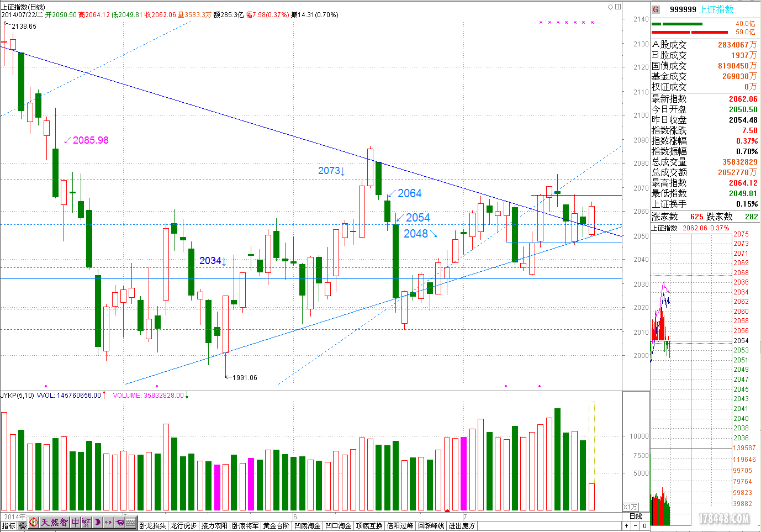The width and height of the screenshot is (761, 532).
Task: Click the 天然智 input method label
Action: pyautogui.click(x=54, y=522)
